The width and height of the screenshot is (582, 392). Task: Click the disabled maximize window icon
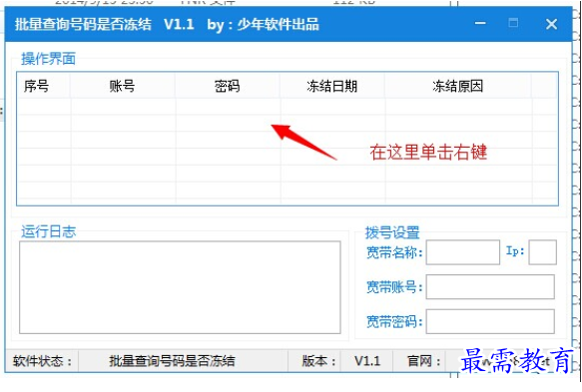[x=513, y=23]
